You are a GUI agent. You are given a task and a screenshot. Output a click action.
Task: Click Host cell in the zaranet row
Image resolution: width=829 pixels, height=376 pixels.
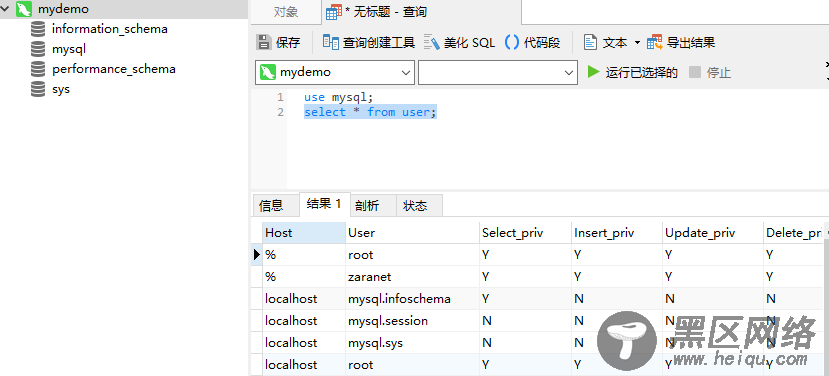[304, 277]
